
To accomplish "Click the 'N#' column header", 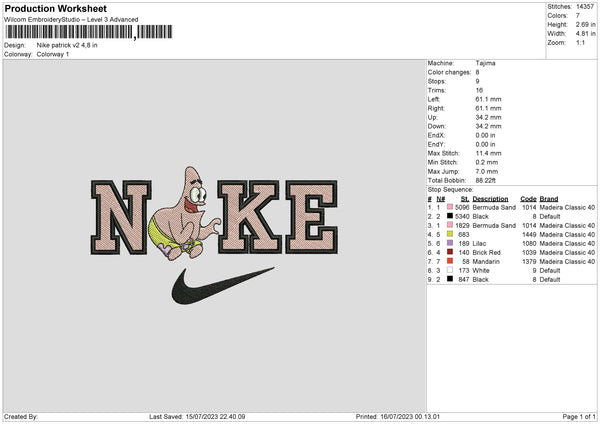I will click(441, 199).
